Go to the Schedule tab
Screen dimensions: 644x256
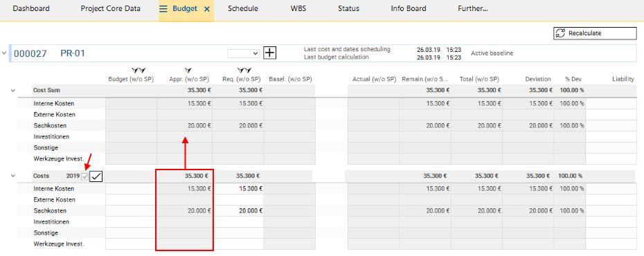pos(243,8)
